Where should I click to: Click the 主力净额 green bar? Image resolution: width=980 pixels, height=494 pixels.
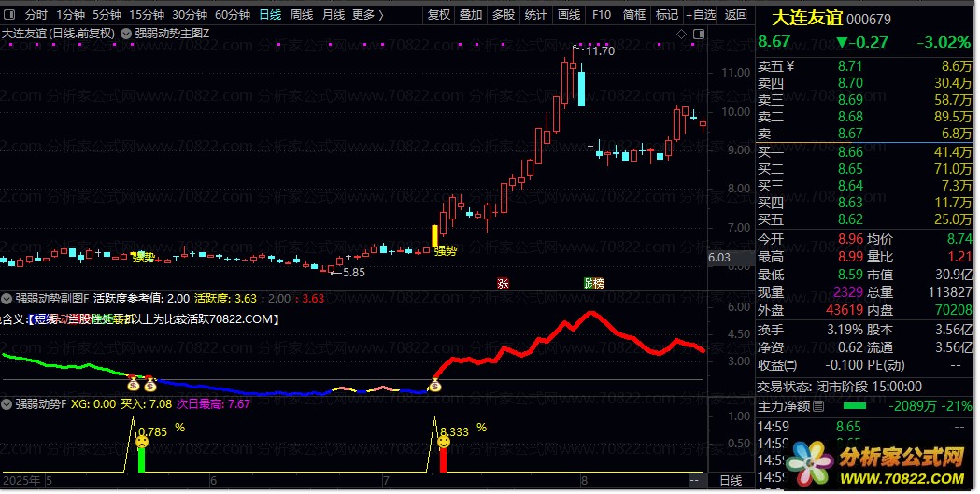[x=855, y=406]
